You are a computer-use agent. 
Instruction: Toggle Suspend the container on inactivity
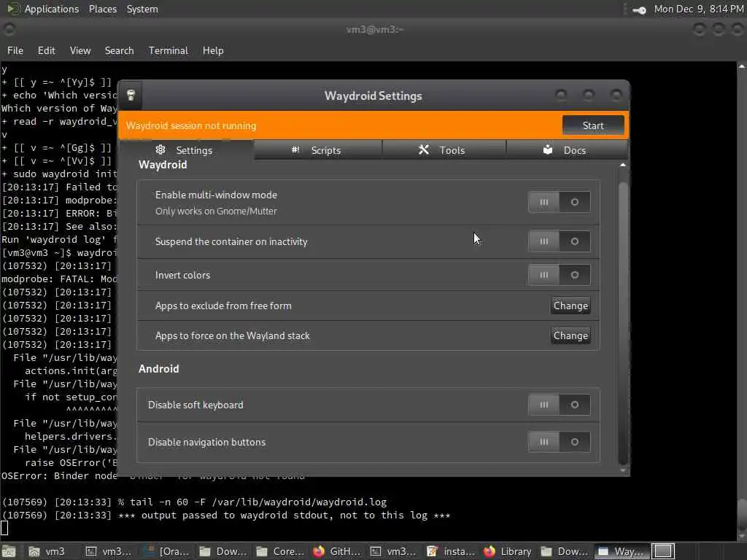[560, 241]
